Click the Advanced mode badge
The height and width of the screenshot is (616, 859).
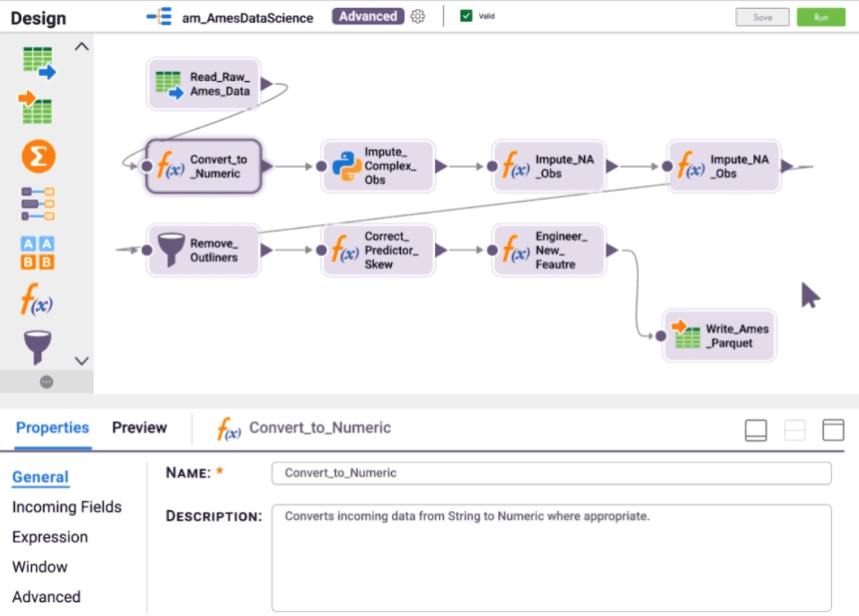[367, 16]
